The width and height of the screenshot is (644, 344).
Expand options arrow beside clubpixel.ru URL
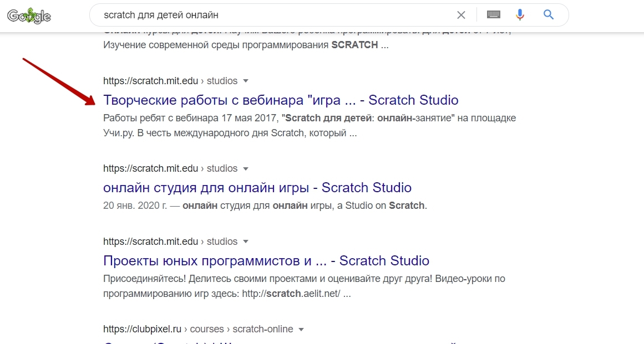tap(301, 329)
